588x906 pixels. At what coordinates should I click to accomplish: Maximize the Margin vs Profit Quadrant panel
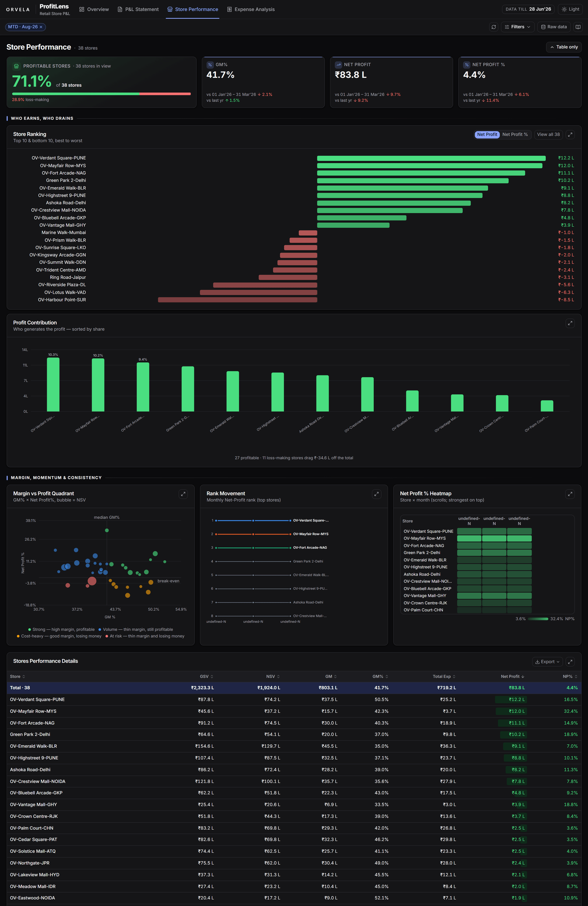[x=183, y=494]
